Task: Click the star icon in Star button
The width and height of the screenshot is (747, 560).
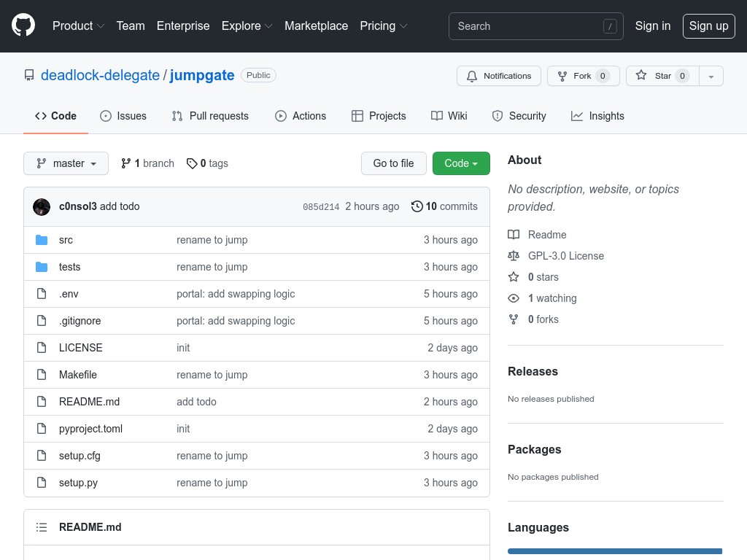Action: (641, 75)
